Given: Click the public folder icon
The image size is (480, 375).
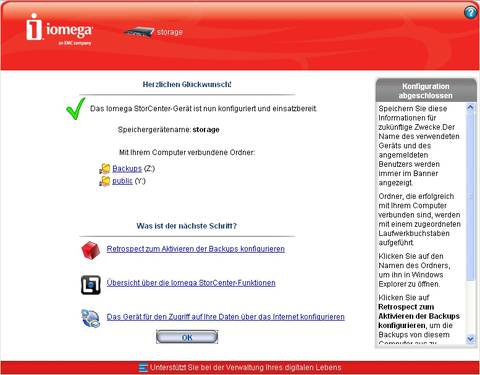Looking at the screenshot, I should [x=105, y=181].
